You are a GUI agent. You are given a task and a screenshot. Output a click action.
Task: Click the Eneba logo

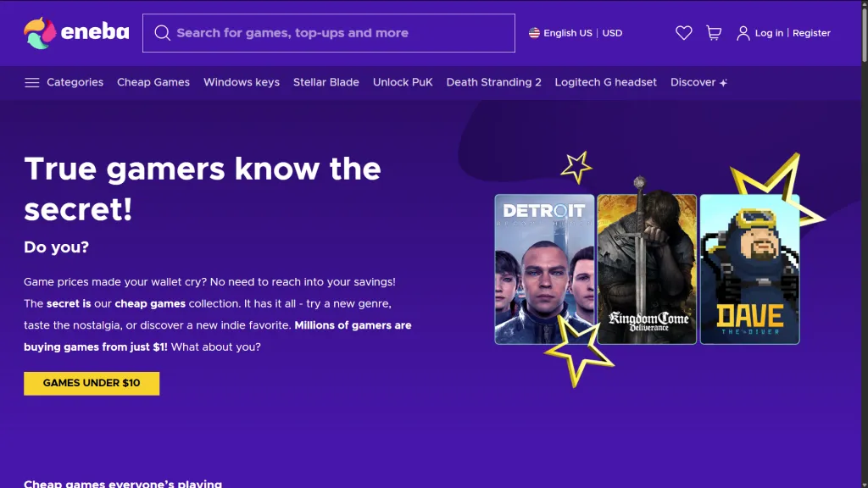coord(76,33)
